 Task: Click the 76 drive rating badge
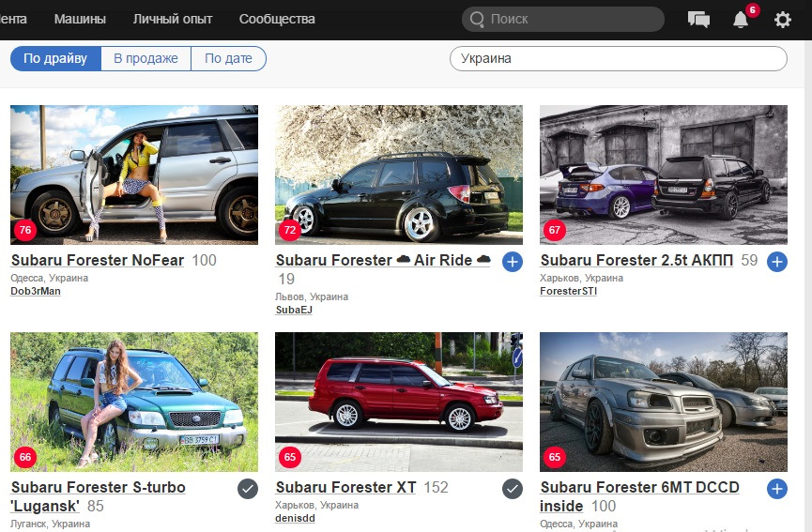(25, 230)
